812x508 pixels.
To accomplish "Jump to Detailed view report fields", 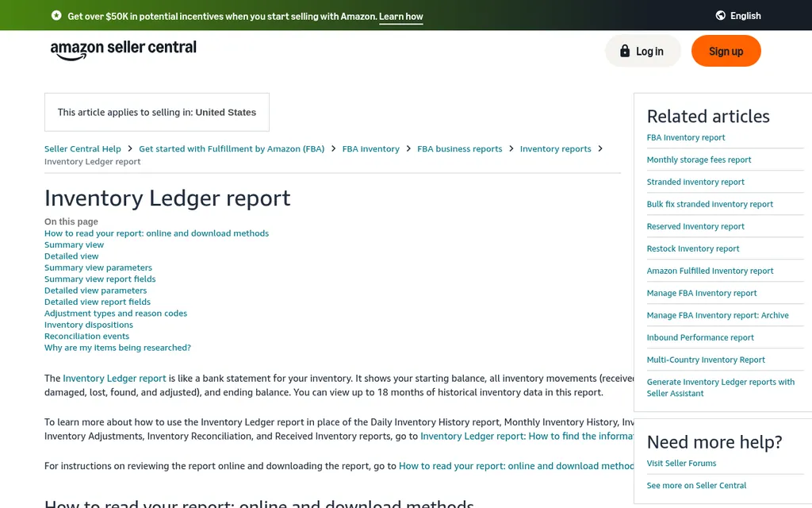I will [98, 302].
